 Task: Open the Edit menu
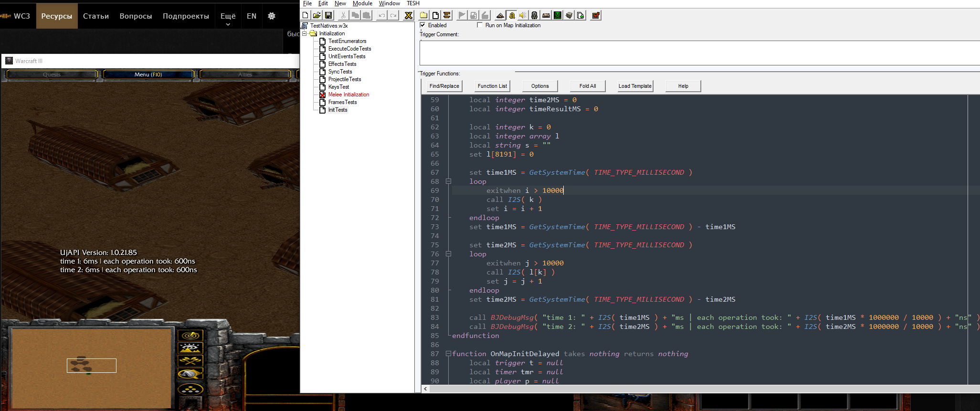(x=323, y=3)
